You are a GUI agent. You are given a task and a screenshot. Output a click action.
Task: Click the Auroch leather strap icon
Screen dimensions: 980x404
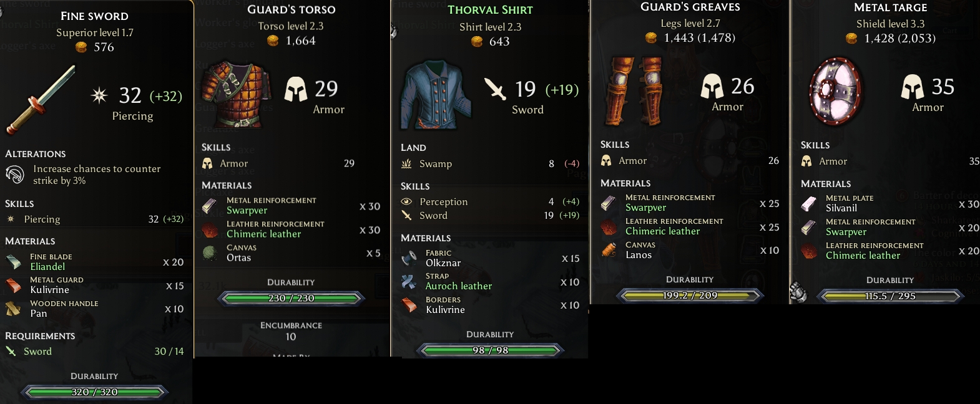click(x=409, y=281)
